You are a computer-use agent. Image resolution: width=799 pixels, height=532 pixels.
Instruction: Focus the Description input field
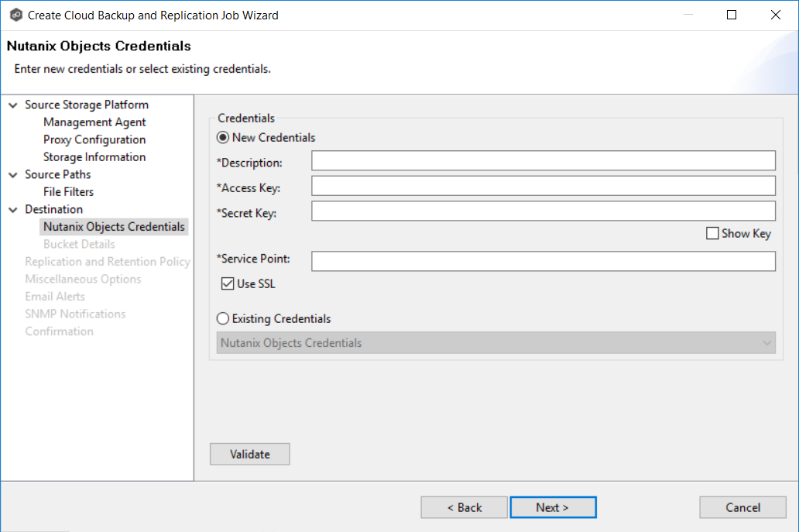click(544, 160)
